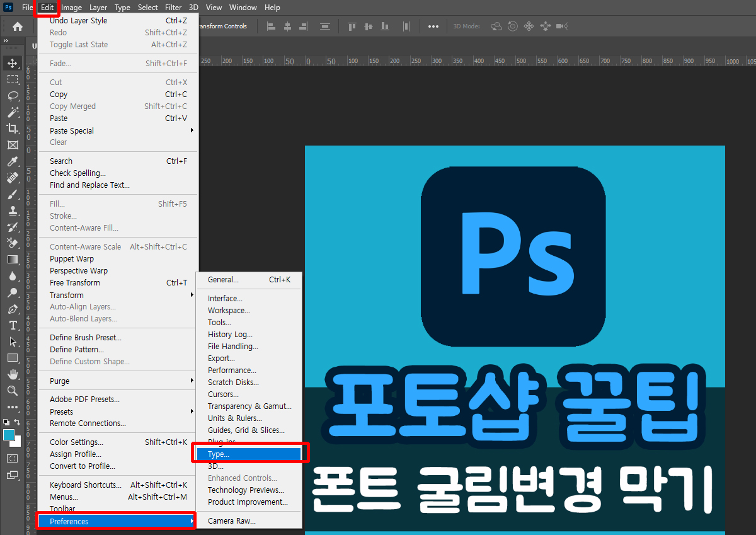Select the Brush tool

pos(12,194)
